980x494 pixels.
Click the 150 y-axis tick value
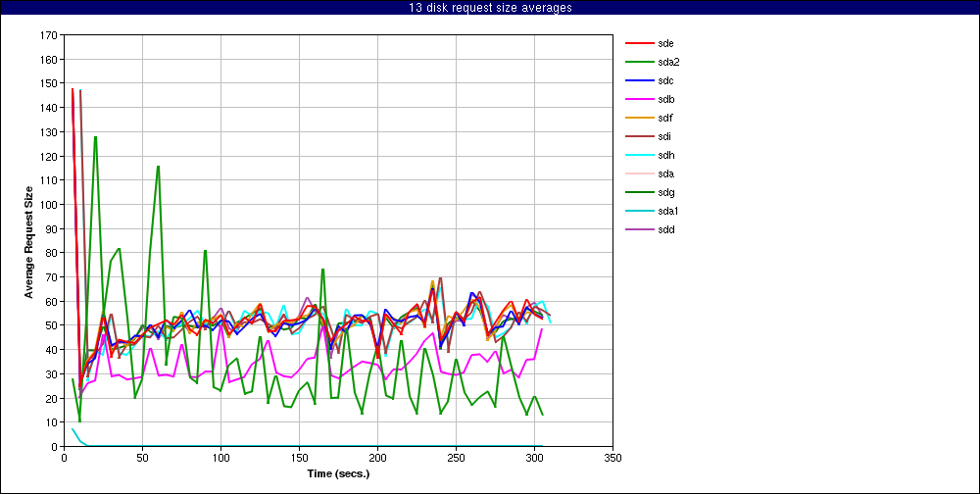tap(50, 83)
